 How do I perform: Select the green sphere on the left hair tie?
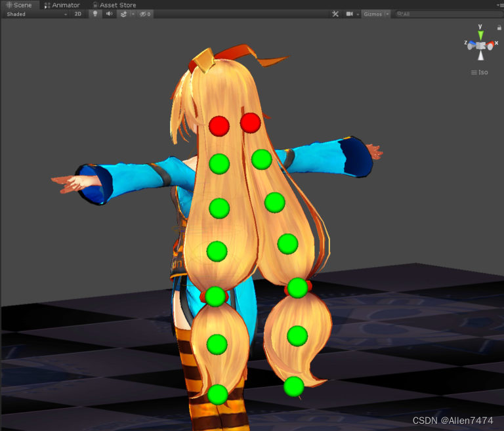215,297
